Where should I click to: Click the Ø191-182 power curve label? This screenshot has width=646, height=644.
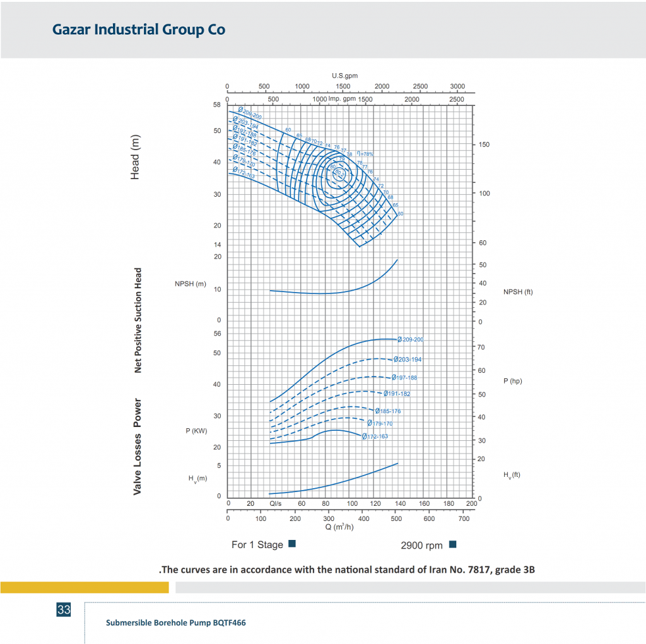tap(397, 394)
